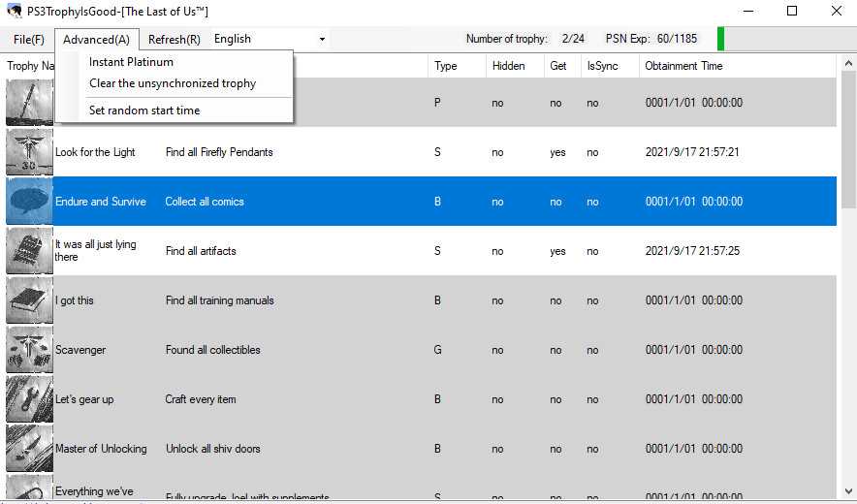Click the Type column header
This screenshot has height=504, width=857.
tap(446, 66)
